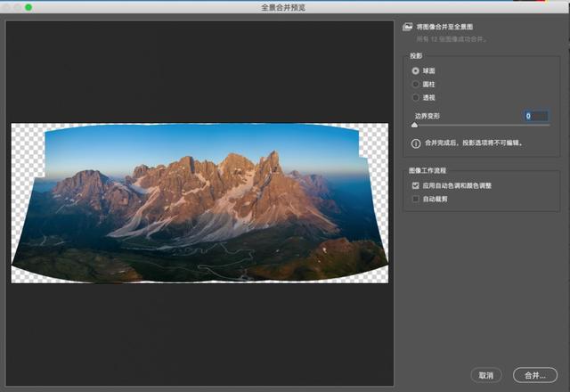Viewport: 570px width, 392px height.
Task: Click the 合并... button
Action: [534, 375]
